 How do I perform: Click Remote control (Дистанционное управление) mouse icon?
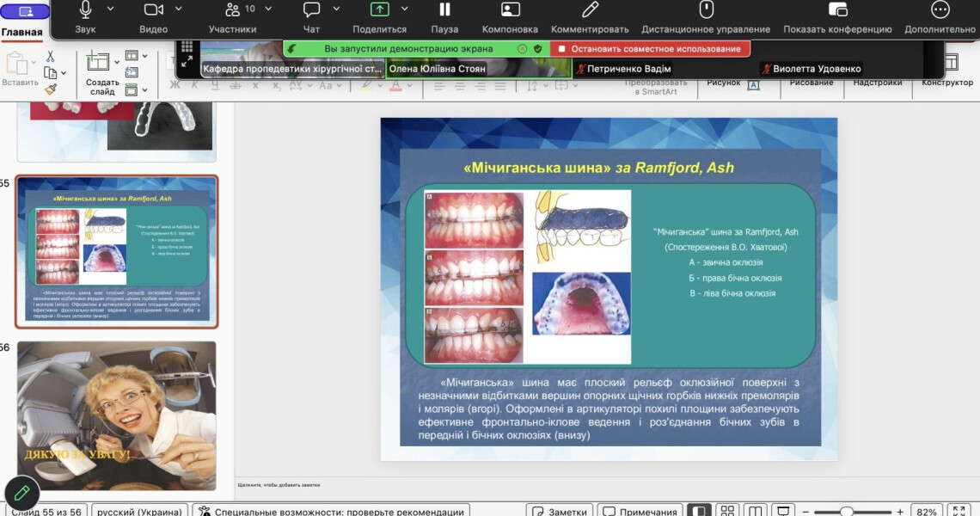[706, 10]
